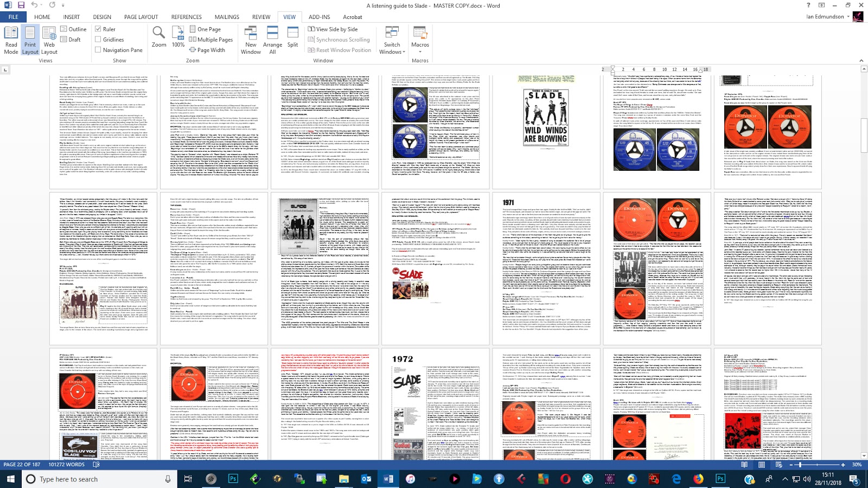The width and height of the screenshot is (868, 488).
Task: Open the FILE tab
Action: click(x=13, y=17)
